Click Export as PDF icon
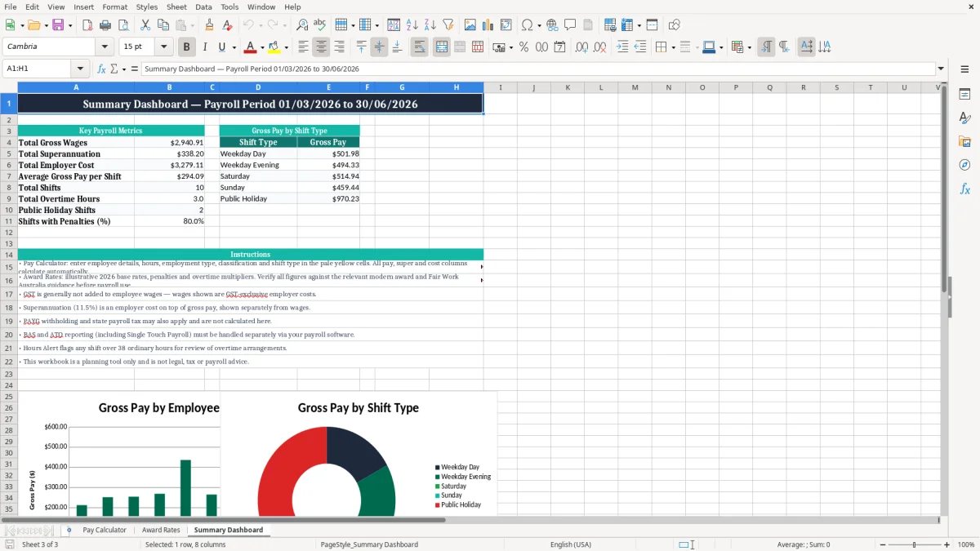This screenshot has width=980, height=551. click(x=87, y=25)
